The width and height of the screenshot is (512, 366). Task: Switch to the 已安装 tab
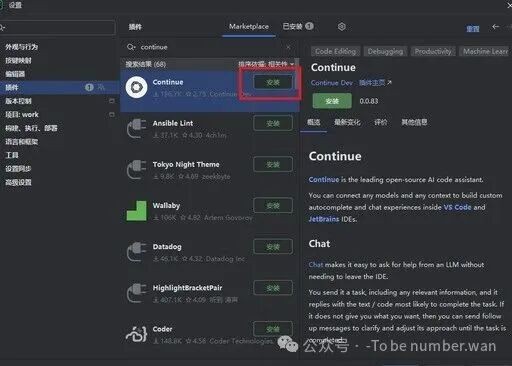(x=298, y=26)
